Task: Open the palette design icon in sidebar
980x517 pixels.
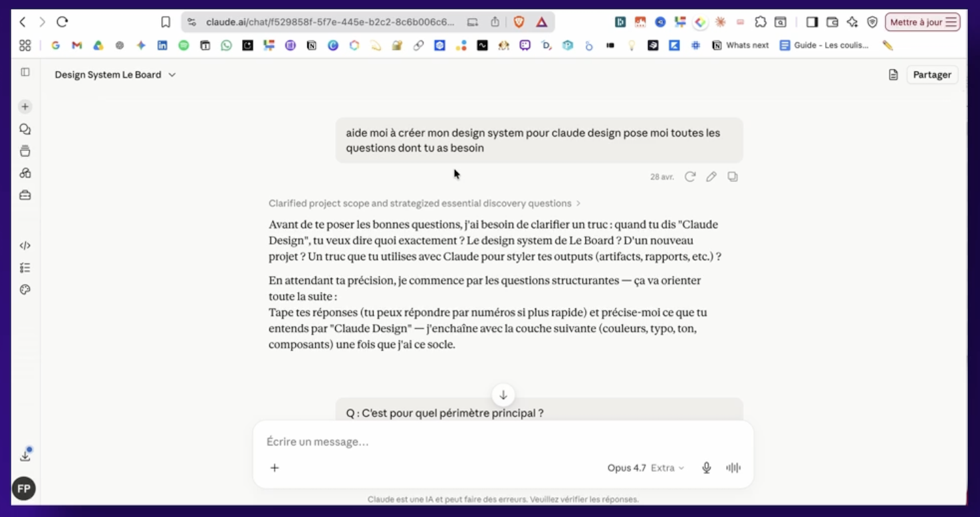Action: point(25,290)
